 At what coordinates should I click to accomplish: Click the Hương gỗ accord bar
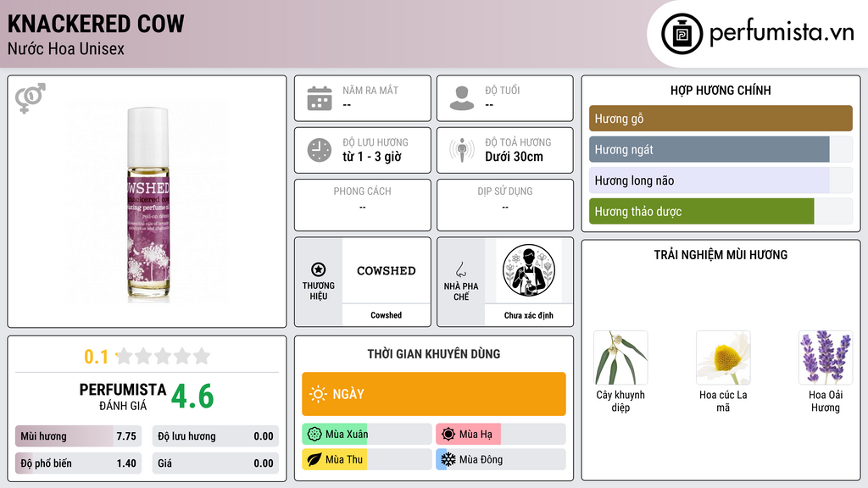pos(721,119)
